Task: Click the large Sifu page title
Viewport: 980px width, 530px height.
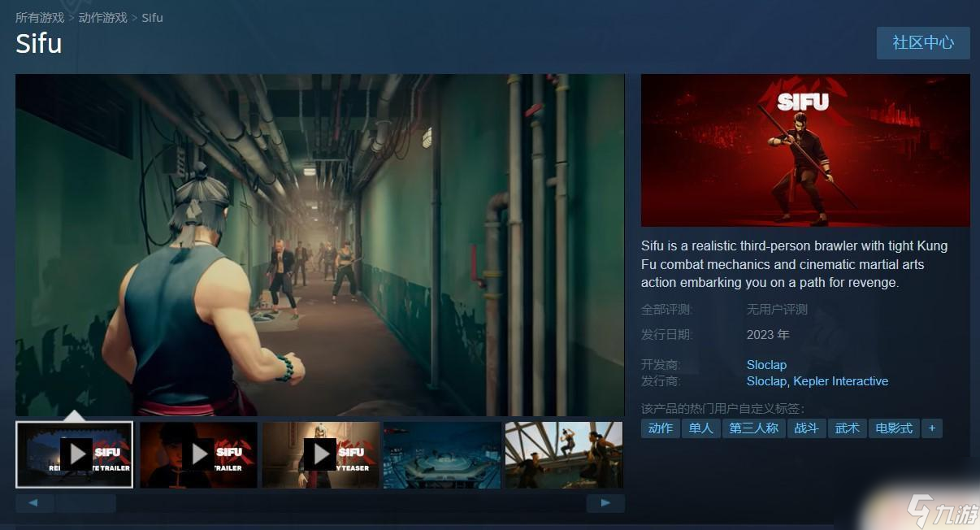Action: click(x=39, y=44)
